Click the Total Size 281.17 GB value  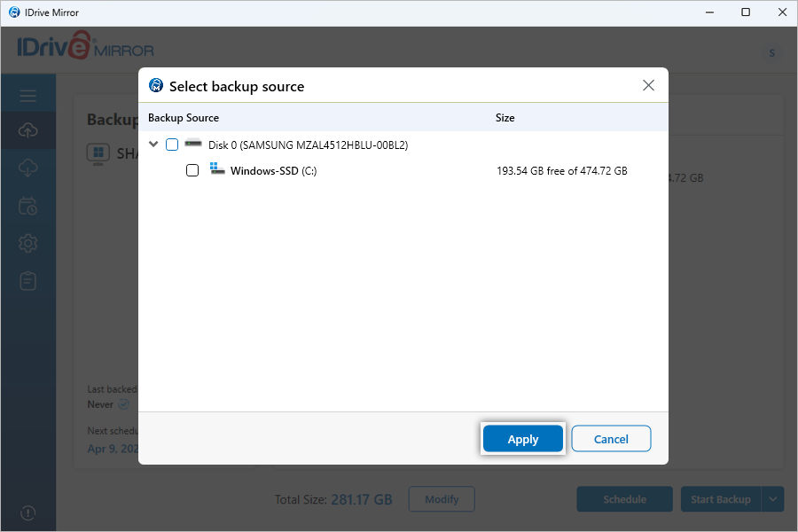tap(362, 499)
